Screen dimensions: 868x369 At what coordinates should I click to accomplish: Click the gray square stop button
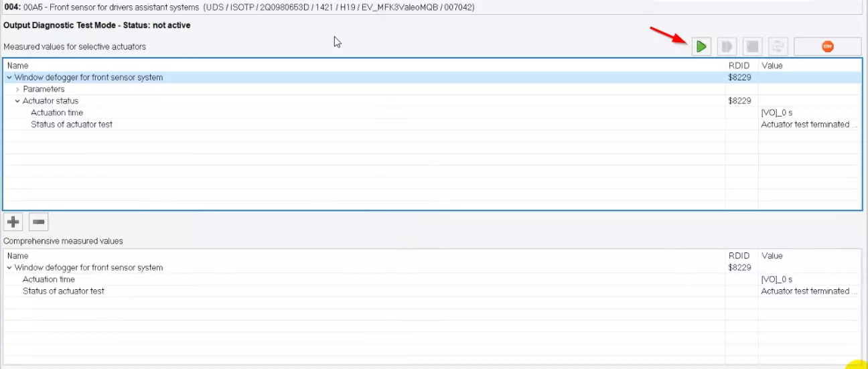coord(753,47)
